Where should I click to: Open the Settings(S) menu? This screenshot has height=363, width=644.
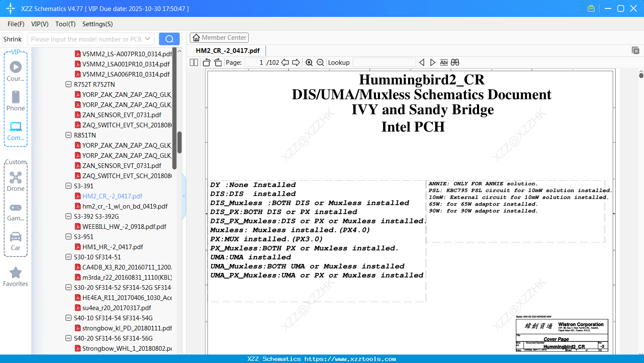click(x=98, y=24)
